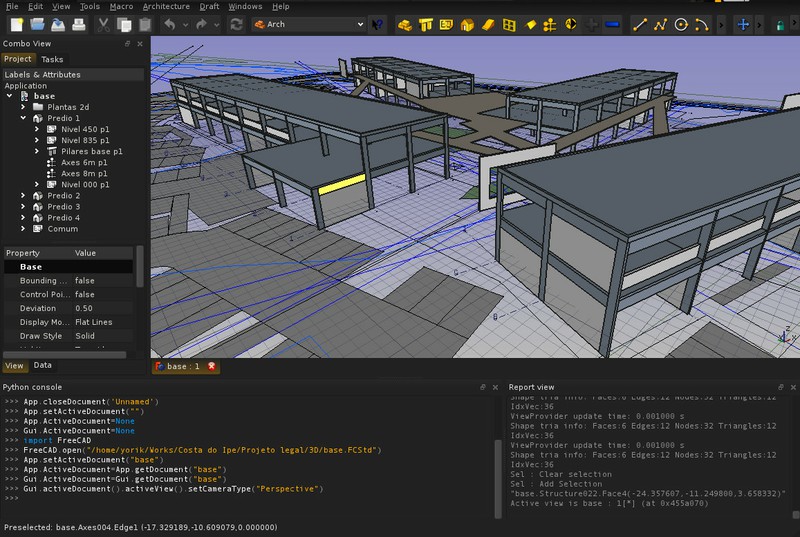Open the Arch workbench dropdown
Viewport: 800px width, 537px height.
tap(310, 24)
